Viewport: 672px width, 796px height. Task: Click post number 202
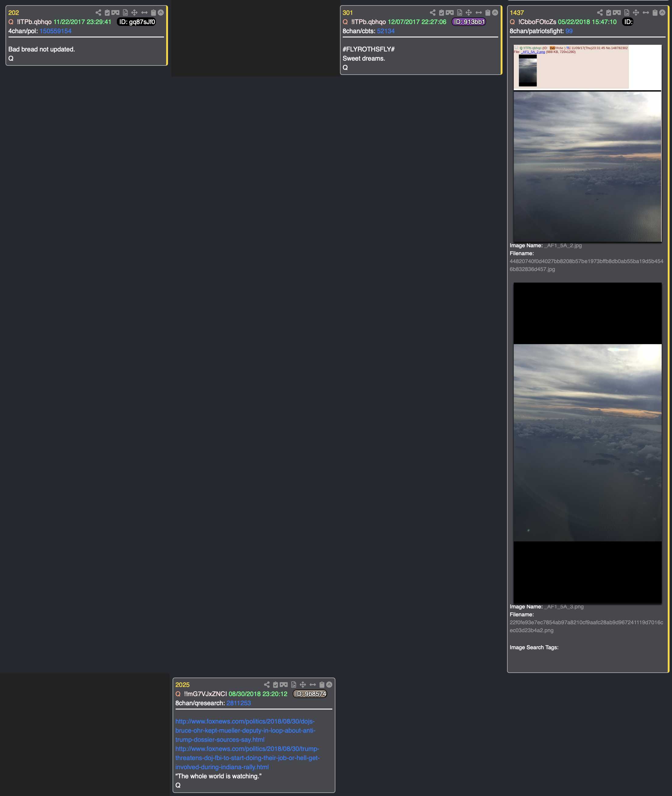click(x=14, y=12)
